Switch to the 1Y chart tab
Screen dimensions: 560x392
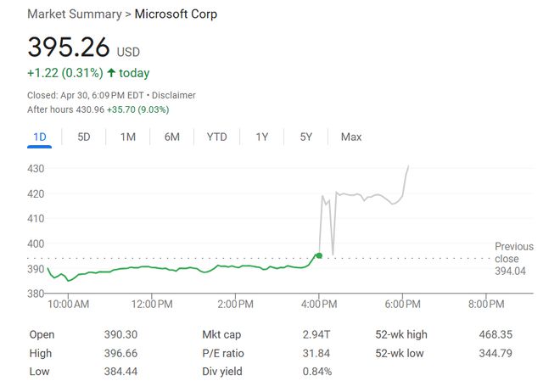coord(262,137)
